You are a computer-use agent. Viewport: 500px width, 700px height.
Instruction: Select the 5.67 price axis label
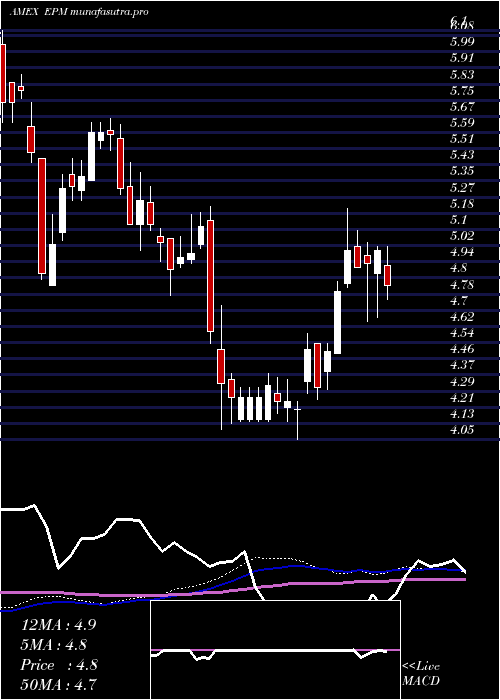tap(462, 107)
